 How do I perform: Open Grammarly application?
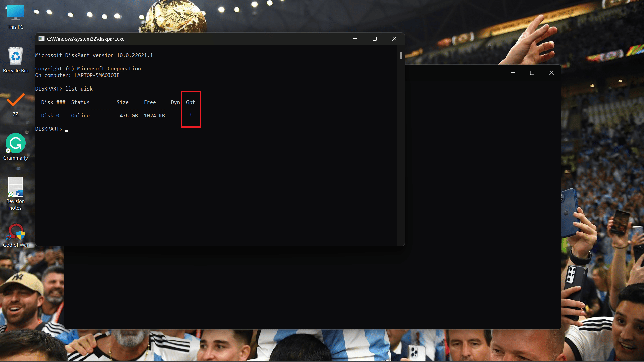15,143
